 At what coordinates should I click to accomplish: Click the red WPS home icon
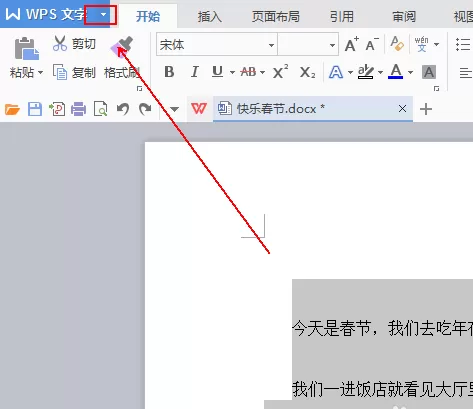point(199,109)
